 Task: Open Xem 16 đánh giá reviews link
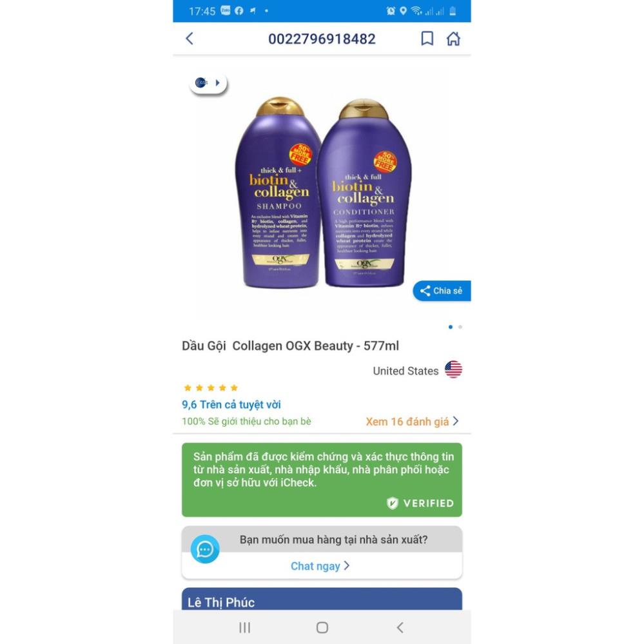coord(407,422)
